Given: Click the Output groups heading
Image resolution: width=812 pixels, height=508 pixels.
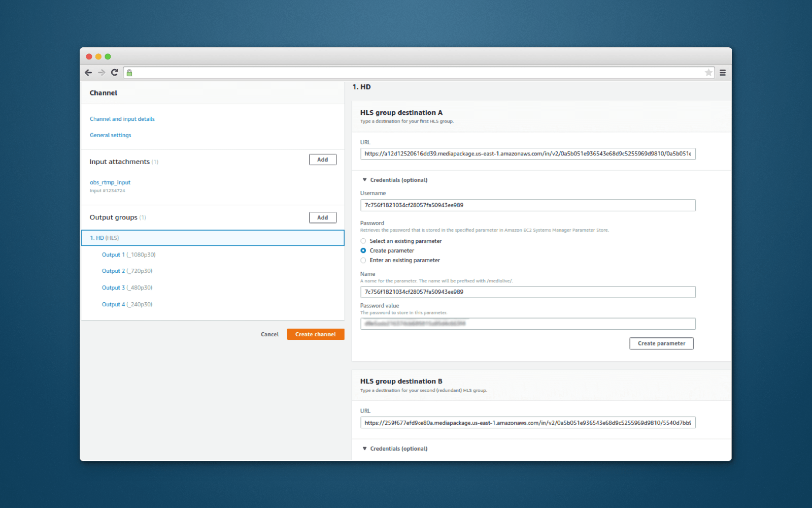Looking at the screenshot, I should [114, 217].
